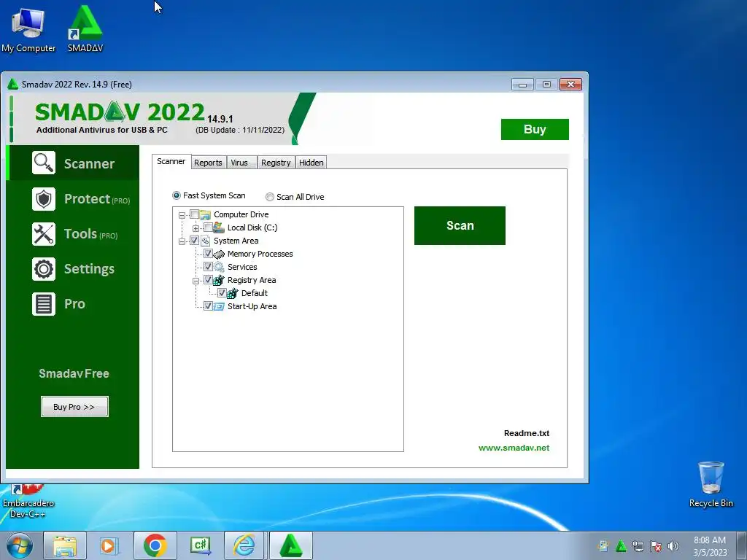The image size is (747, 560).
Task: Click the System Area icon in tree
Action: tap(205, 241)
